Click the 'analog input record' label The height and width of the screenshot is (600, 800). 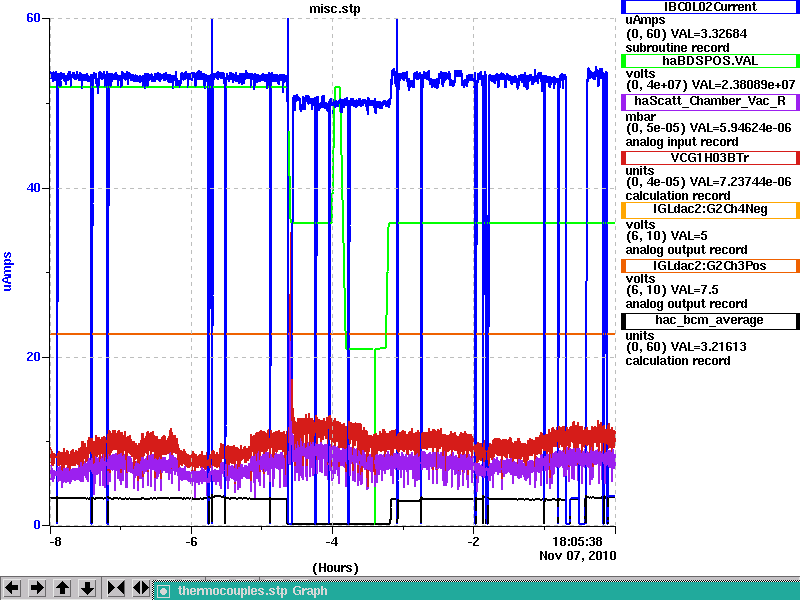682,142
